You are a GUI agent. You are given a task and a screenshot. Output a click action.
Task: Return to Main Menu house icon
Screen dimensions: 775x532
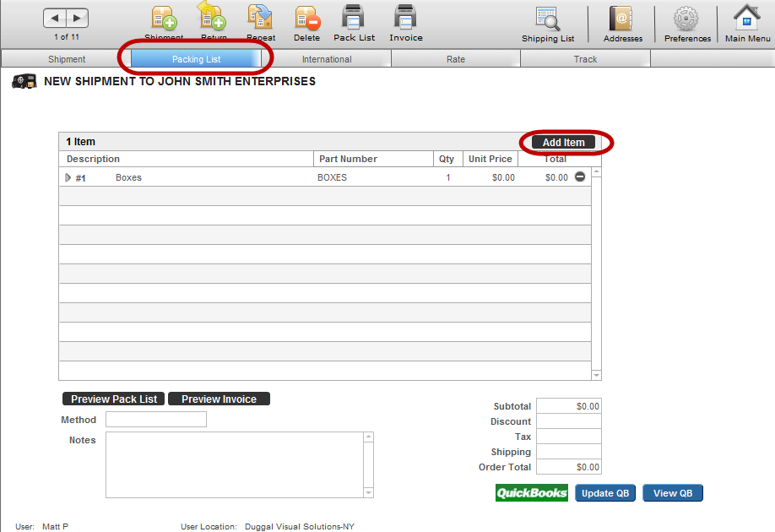click(x=747, y=18)
